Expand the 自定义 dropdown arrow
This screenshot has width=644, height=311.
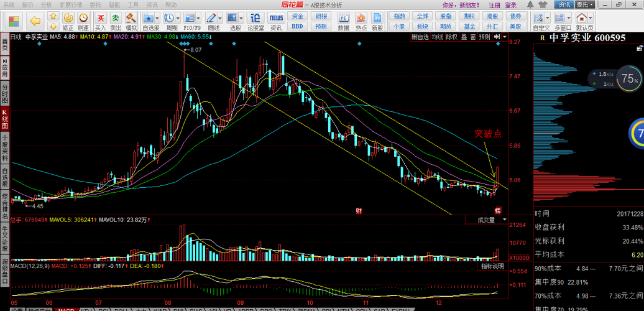548,18
